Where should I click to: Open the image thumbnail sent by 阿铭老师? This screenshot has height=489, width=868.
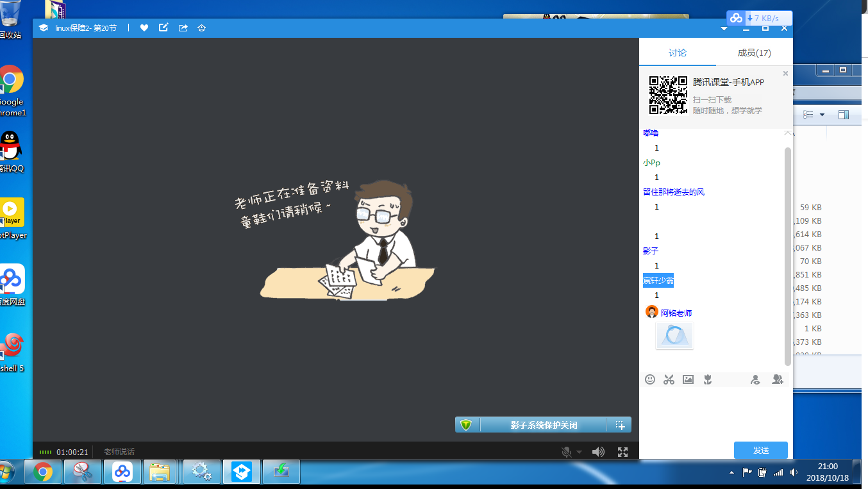point(674,336)
